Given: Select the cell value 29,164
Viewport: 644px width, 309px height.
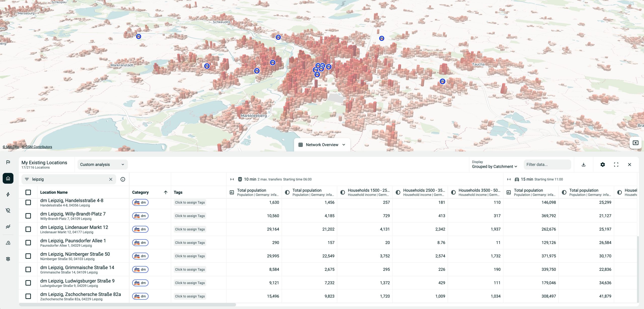Looking at the screenshot, I should point(273,229).
